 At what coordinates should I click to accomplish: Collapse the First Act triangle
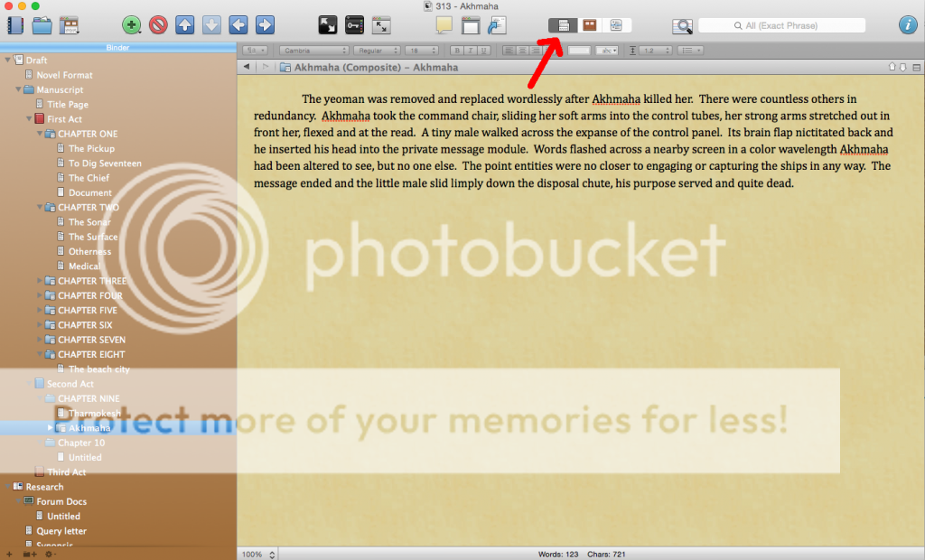[29, 118]
